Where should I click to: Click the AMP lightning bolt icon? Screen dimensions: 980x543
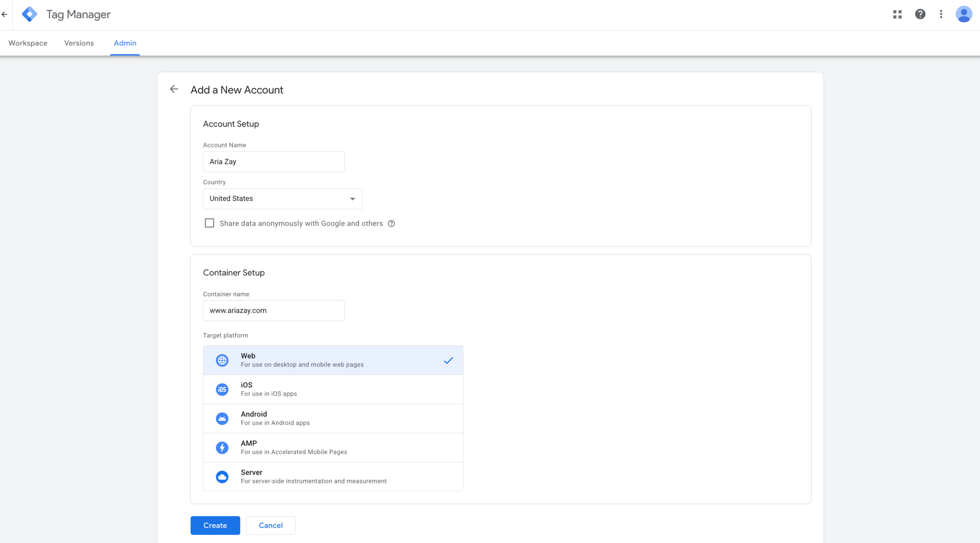[x=222, y=447]
